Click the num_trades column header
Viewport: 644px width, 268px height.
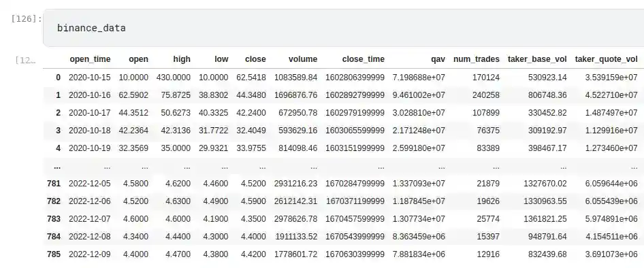coord(477,59)
